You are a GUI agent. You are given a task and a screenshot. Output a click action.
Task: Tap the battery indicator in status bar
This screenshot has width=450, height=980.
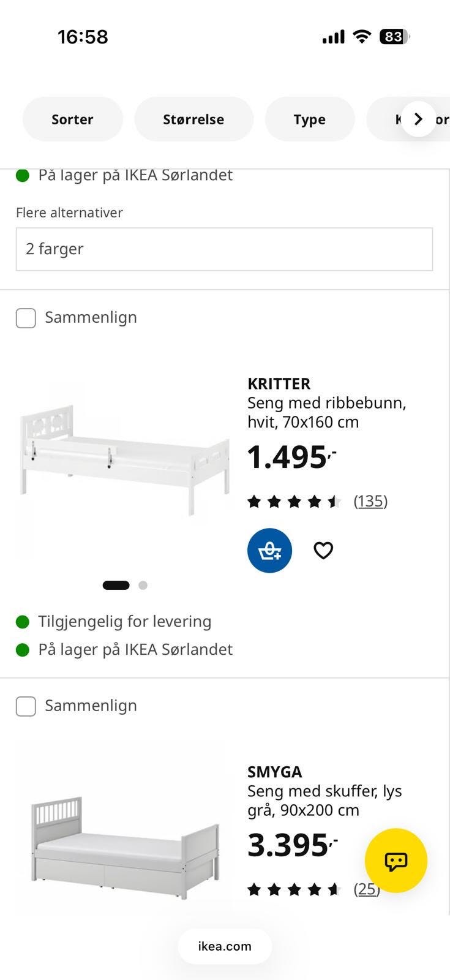[x=394, y=37]
